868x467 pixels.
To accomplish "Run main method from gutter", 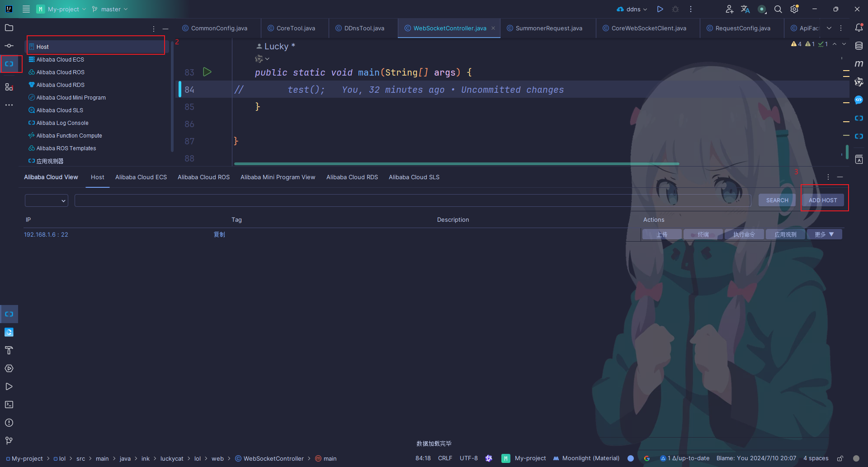I will (207, 72).
